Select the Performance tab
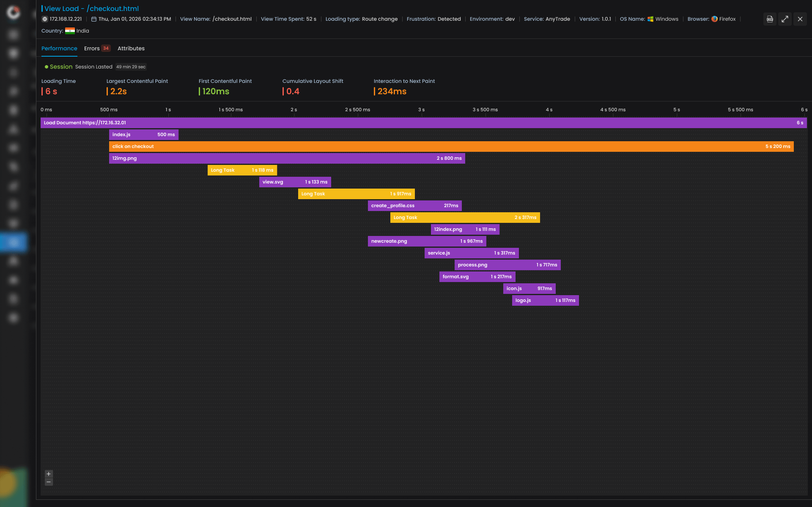 (x=59, y=48)
